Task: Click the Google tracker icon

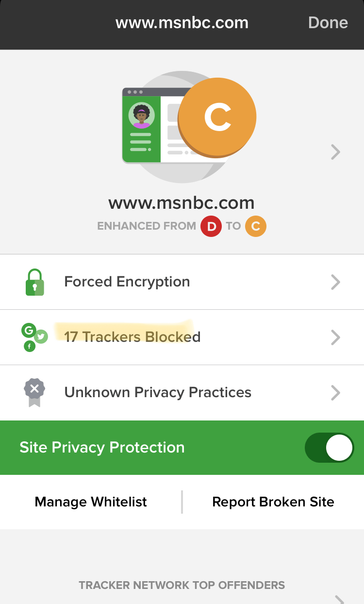Action: (29, 331)
